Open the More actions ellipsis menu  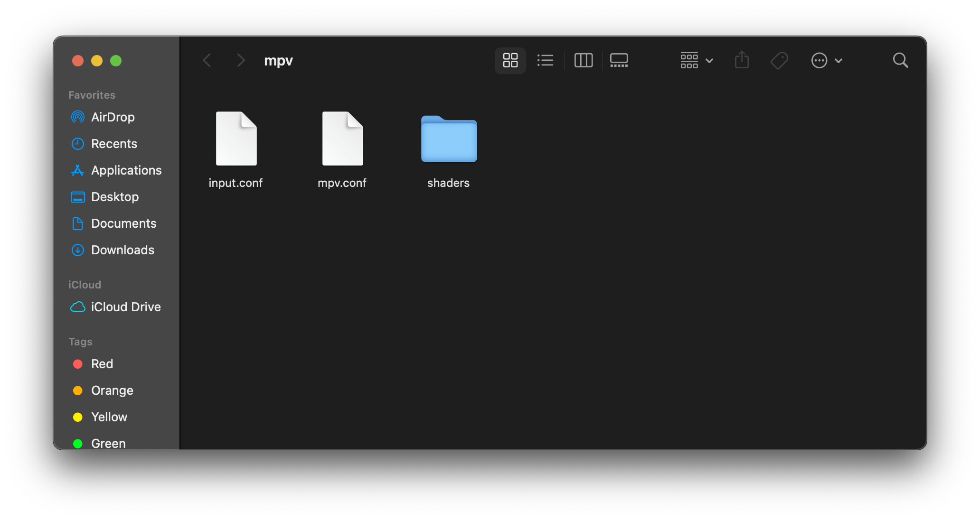[826, 60]
